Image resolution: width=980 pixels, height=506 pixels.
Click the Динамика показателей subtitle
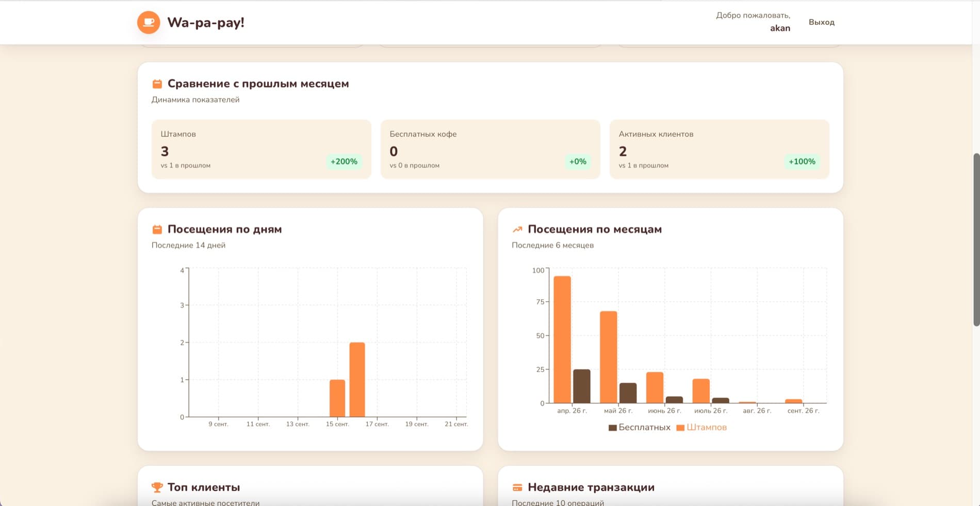click(x=195, y=100)
